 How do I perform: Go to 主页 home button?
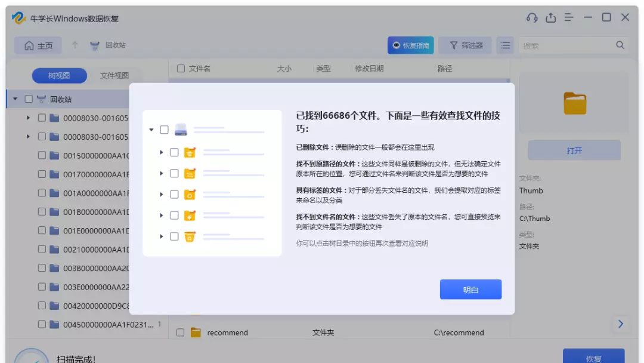[x=38, y=45]
